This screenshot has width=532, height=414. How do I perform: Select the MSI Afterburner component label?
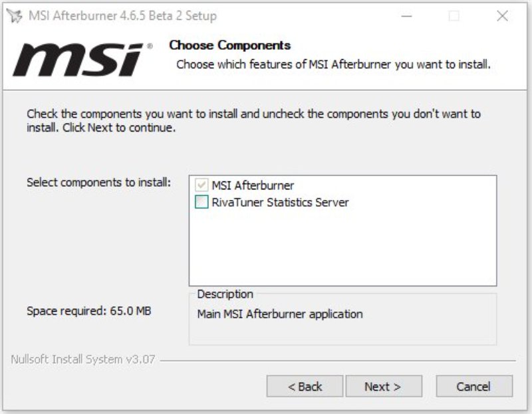tap(253, 185)
